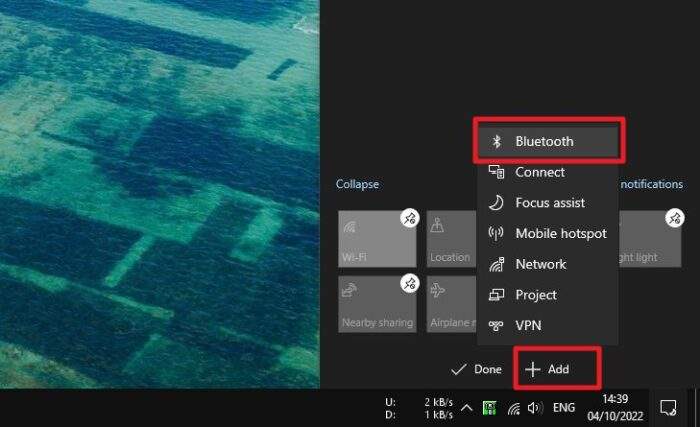This screenshot has height=427, width=700.
Task: Unpin the Nearby sharing tile
Action: tap(409, 284)
